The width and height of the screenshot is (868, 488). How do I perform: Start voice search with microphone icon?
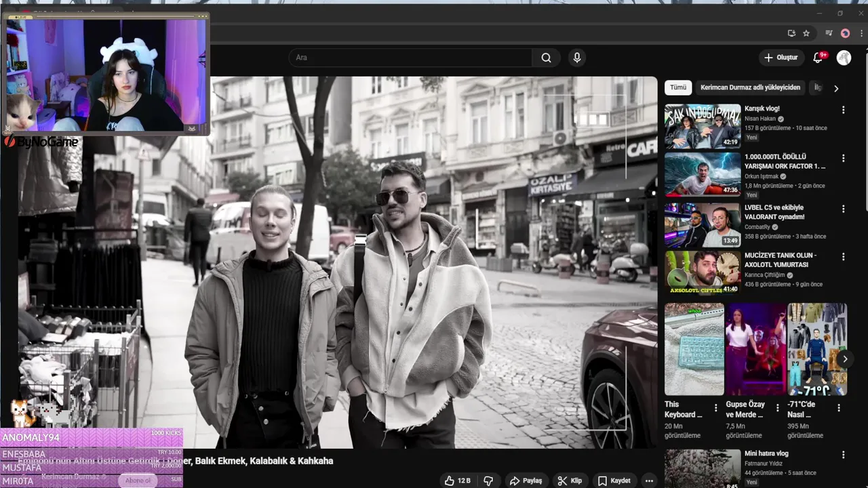pyautogui.click(x=577, y=58)
